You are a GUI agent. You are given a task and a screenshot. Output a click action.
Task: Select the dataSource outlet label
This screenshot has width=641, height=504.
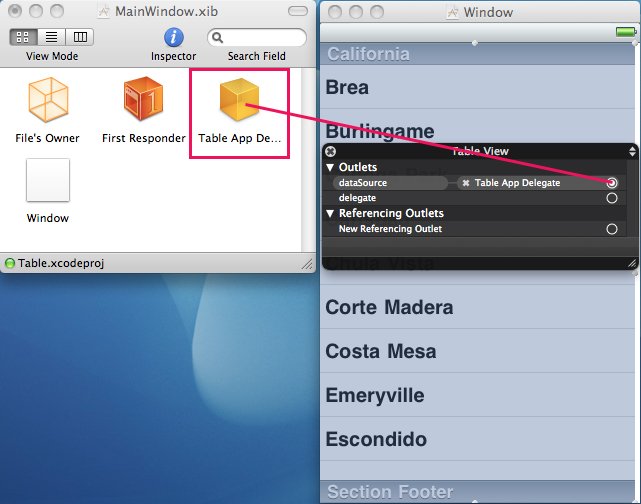point(390,183)
